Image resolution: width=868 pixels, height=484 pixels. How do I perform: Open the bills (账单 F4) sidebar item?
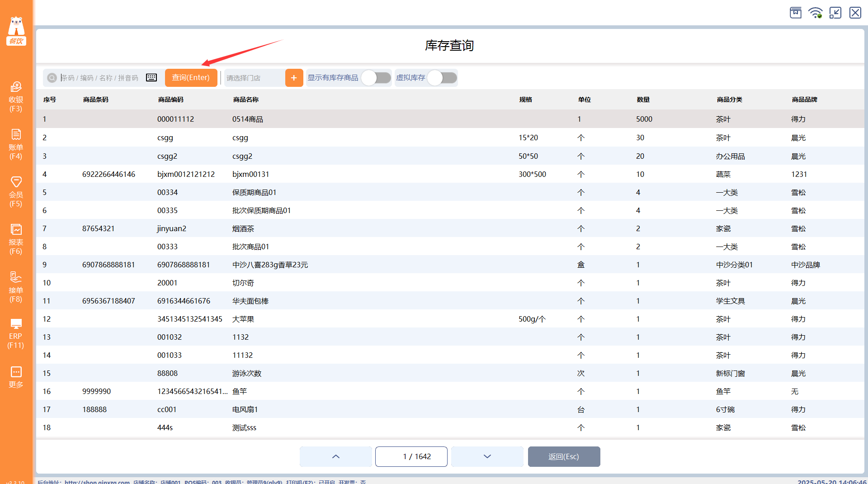pyautogui.click(x=16, y=144)
